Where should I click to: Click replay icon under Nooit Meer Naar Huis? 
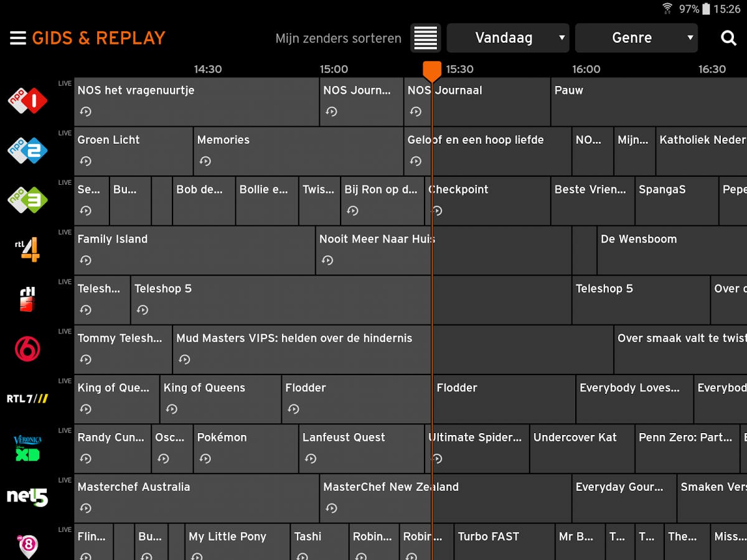[327, 261]
